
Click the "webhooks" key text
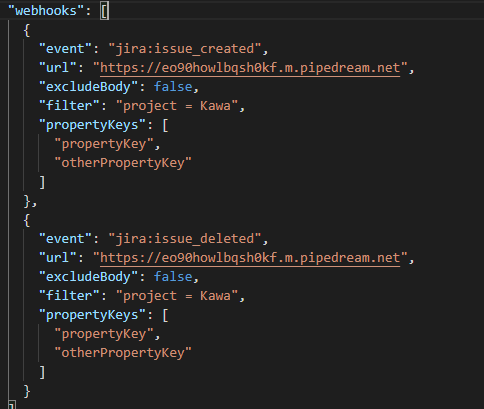pos(46,11)
